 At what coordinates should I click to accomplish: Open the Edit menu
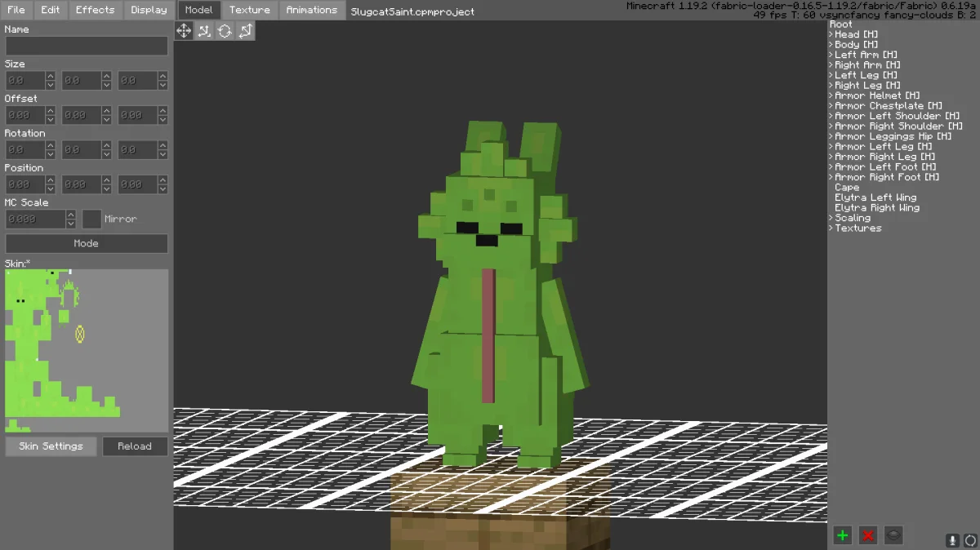tap(51, 11)
